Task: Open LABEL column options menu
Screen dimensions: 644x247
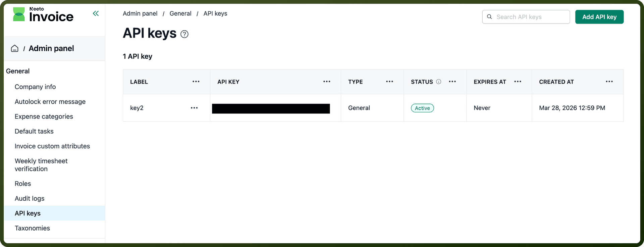Action: coord(196,82)
